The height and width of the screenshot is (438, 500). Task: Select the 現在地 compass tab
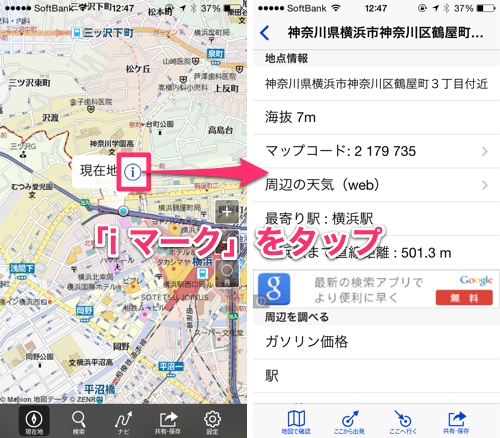pyautogui.click(x=34, y=421)
